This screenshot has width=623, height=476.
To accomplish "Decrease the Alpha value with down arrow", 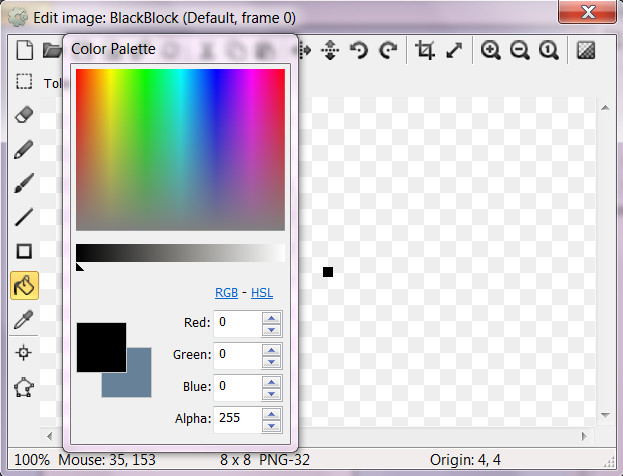I will [271, 425].
